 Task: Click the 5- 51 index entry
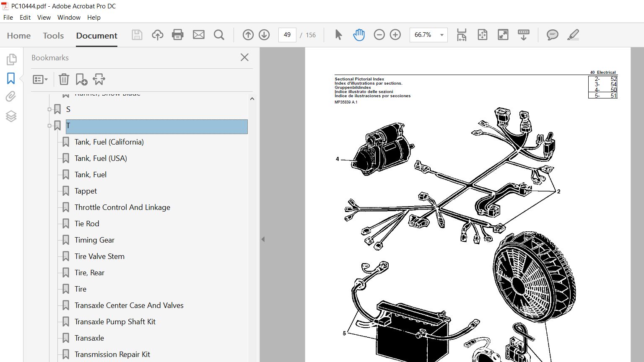[x=605, y=96]
